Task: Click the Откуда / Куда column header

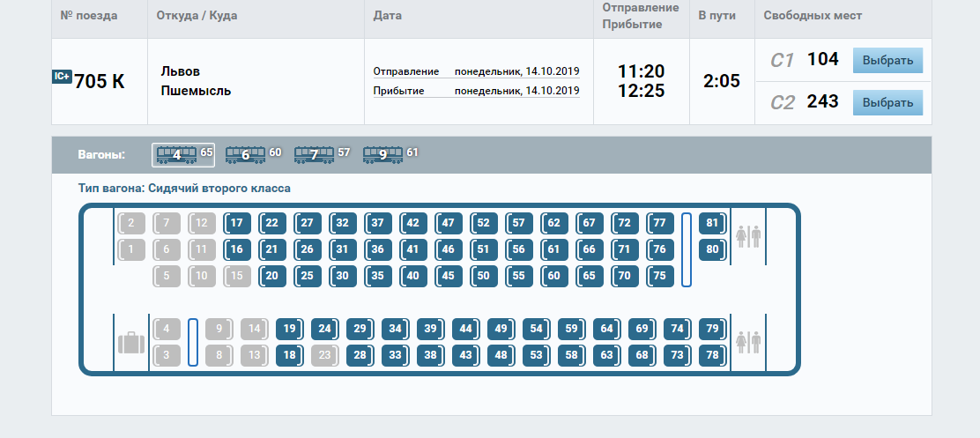Action: click(x=197, y=16)
